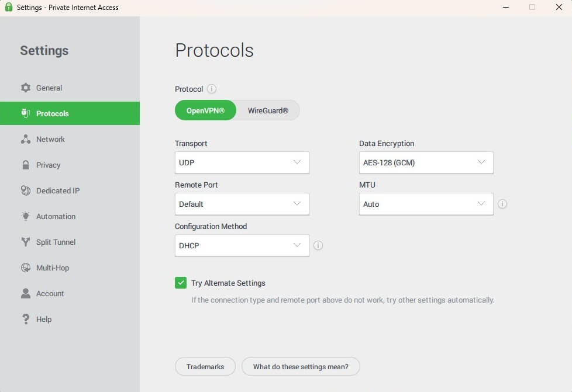Click the Dedicated IP sidebar icon
Viewport: 572px width, 392px height.
click(x=26, y=190)
